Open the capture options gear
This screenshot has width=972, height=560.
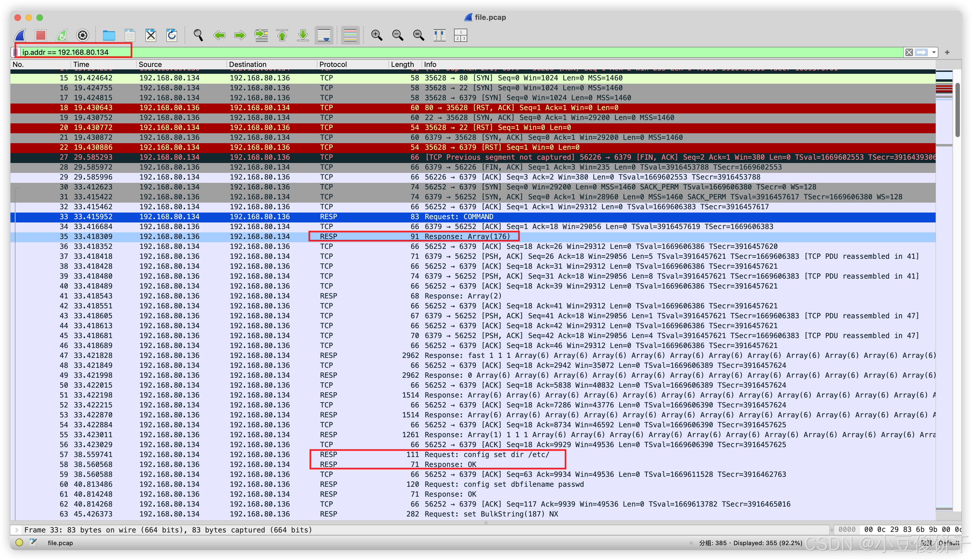tap(82, 35)
